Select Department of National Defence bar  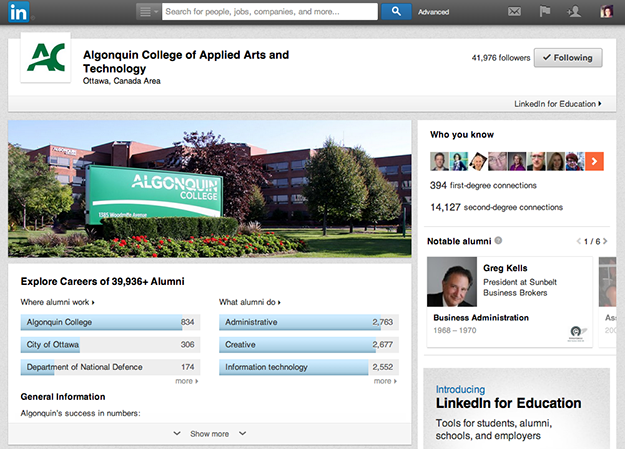(x=110, y=367)
